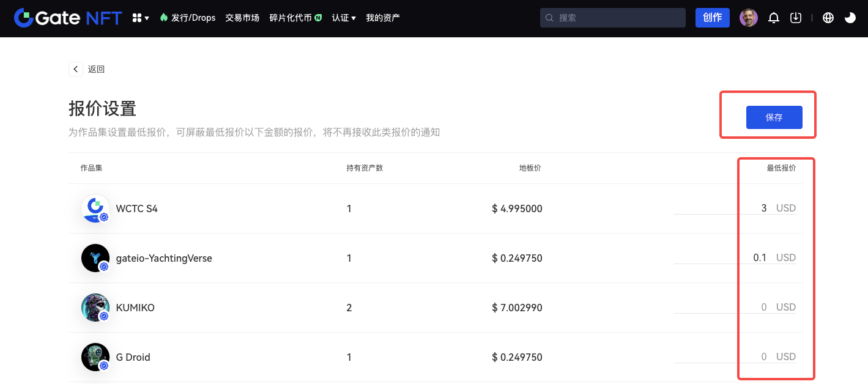
Task: Open the language globe selector
Action: tap(828, 18)
